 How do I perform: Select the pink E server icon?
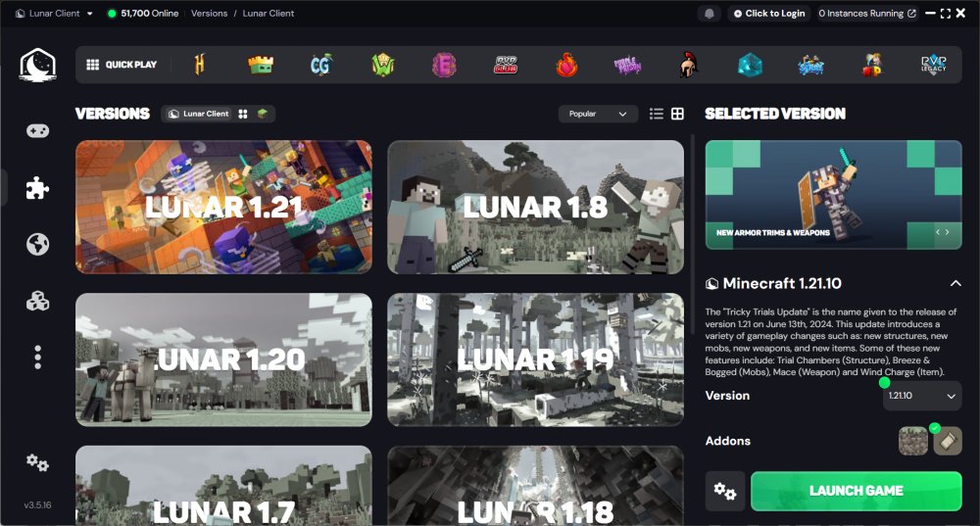coord(444,65)
